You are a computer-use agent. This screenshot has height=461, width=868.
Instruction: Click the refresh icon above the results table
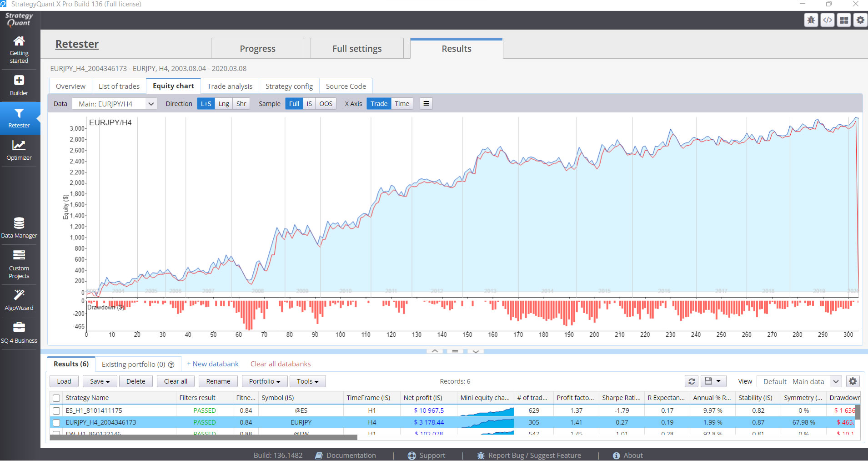pos(691,381)
